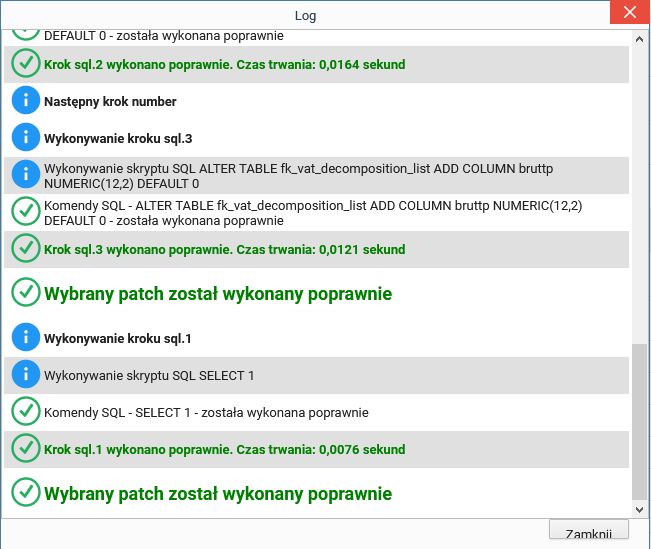Select 'Komendy SQL - SELECT 1' result text
The height and width of the screenshot is (549, 651).
(206, 413)
